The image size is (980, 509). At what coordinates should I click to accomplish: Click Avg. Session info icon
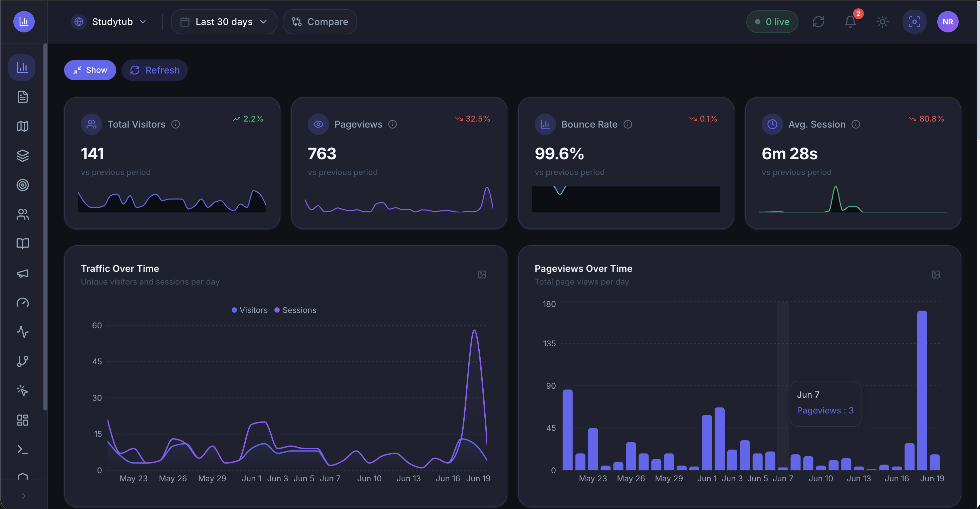855,124
